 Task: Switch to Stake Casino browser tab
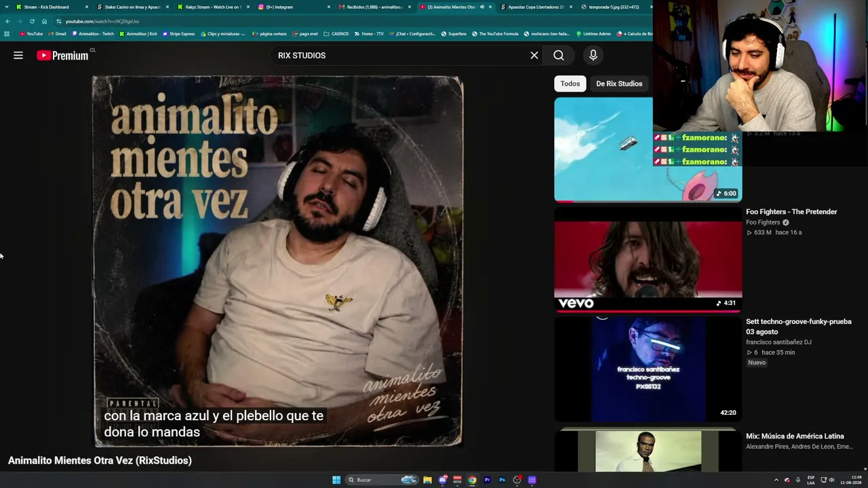pyautogui.click(x=132, y=7)
